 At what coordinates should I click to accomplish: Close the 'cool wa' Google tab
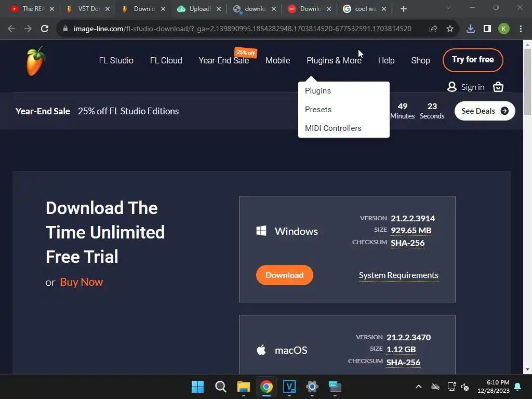coord(384,9)
